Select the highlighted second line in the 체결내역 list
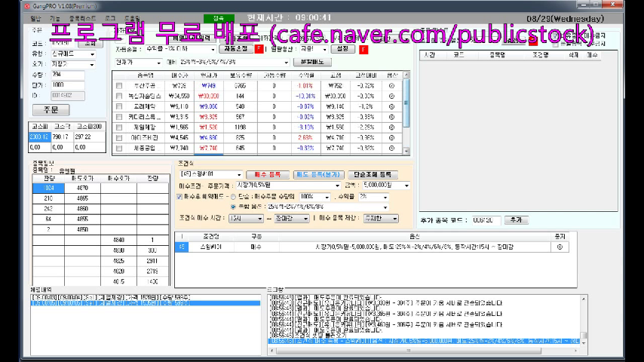 point(146,303)
